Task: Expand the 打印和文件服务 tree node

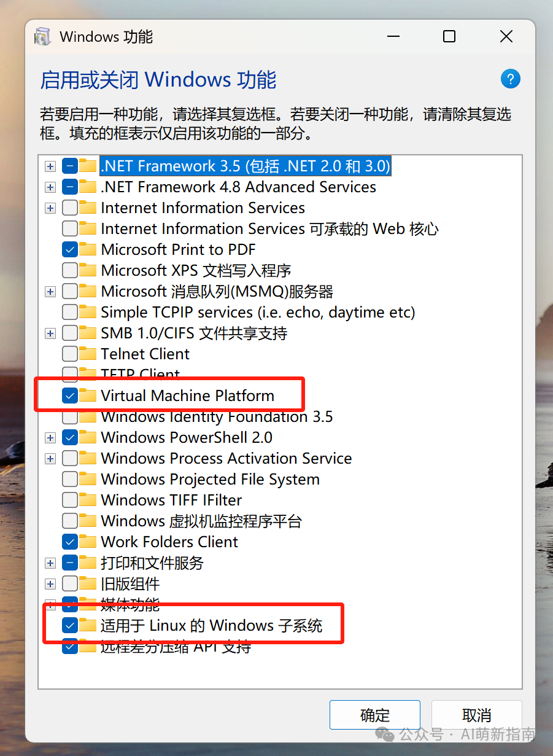Action: pyautogui.click(x=50, y=563)
